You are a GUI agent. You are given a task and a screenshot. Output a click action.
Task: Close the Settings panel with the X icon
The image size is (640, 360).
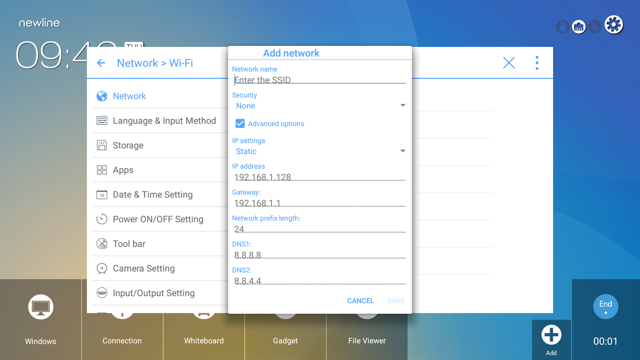(x=509, y=63)
